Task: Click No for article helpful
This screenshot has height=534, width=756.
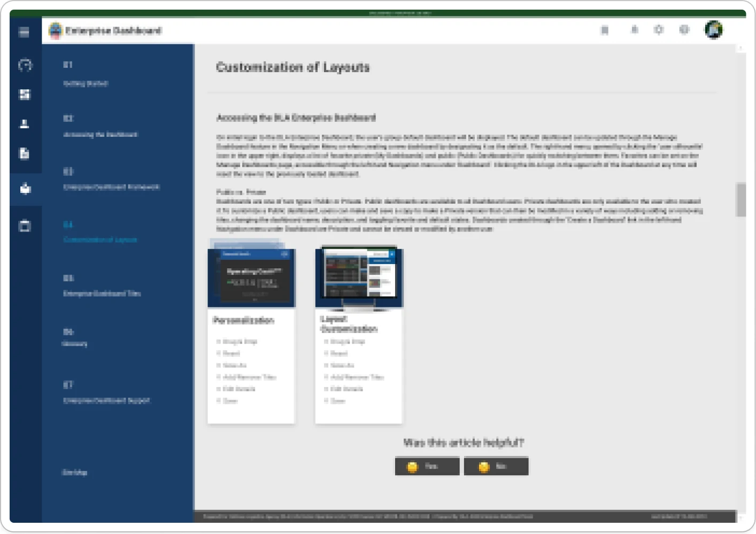Action: click(x=496, y=467)
